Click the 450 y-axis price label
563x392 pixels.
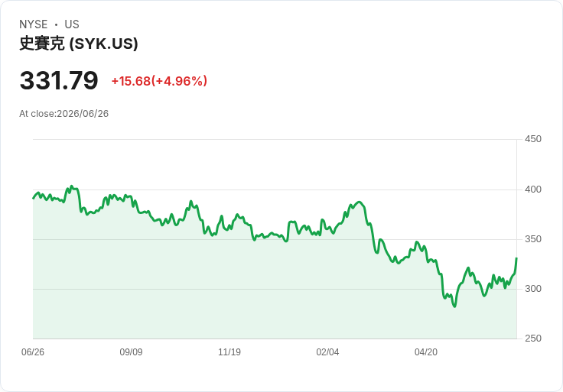pos(533,139)
